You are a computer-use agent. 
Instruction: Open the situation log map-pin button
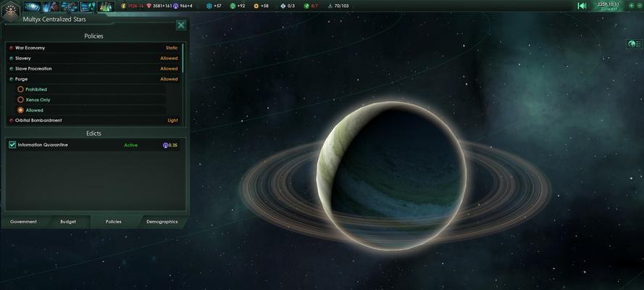click(x=88, y=6)
